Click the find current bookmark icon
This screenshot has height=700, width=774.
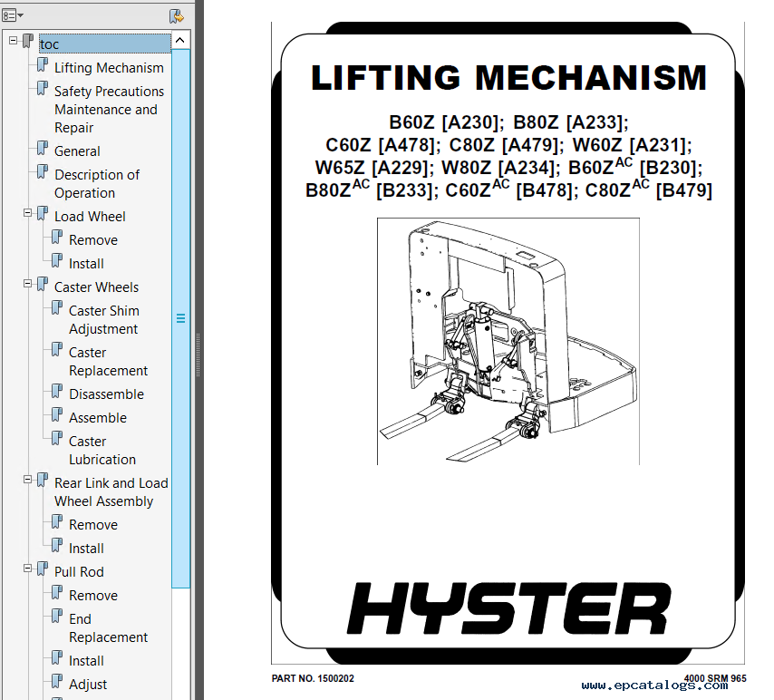[176, 16]
